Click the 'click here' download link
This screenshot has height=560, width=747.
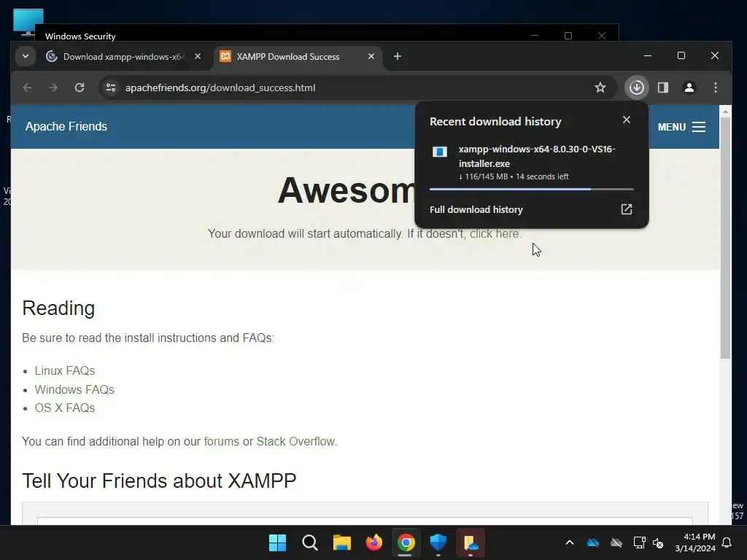(x=495, y=234)
